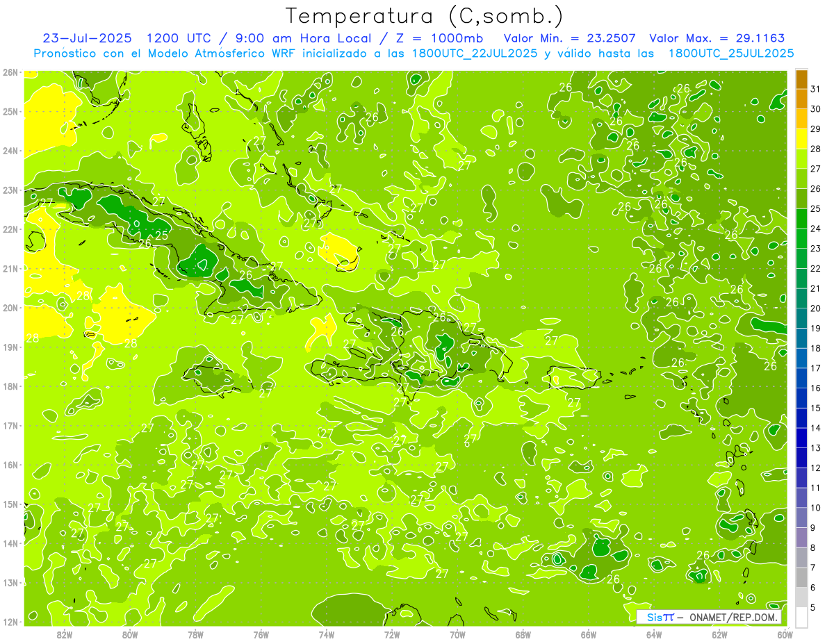Click the blue color bar swatch between 16 and 17

tap(801, 379)
